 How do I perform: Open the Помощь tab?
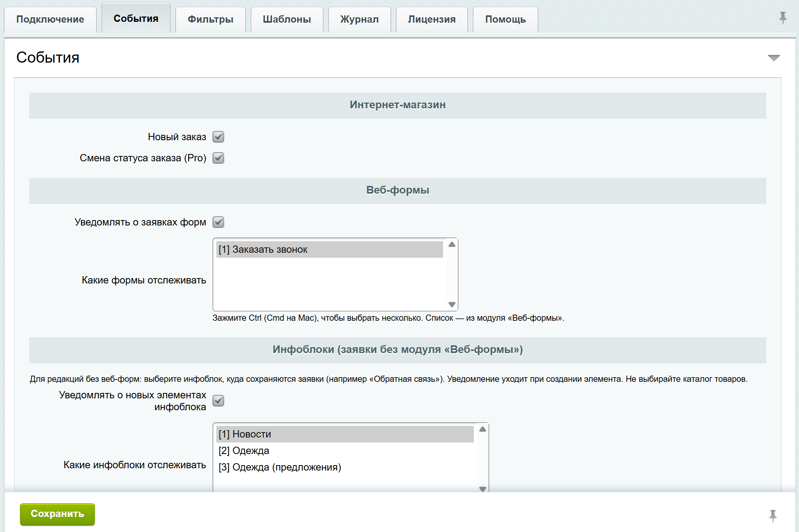[x=506, y=19]
